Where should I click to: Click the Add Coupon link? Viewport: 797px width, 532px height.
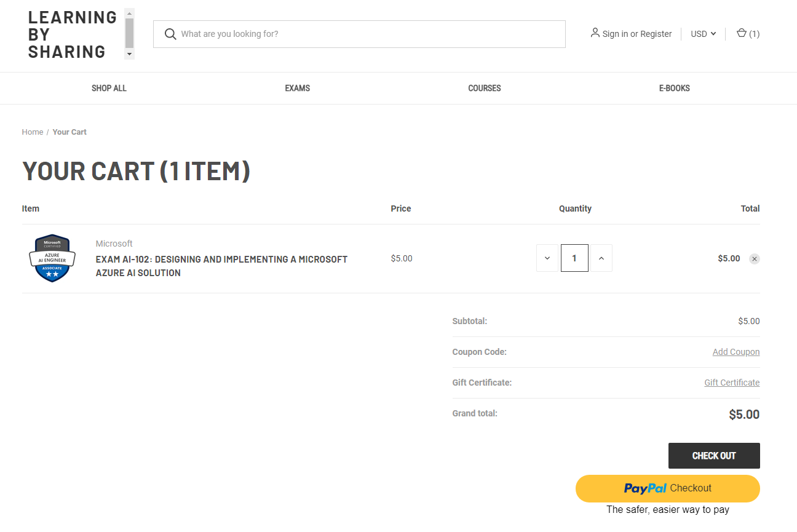736,352
